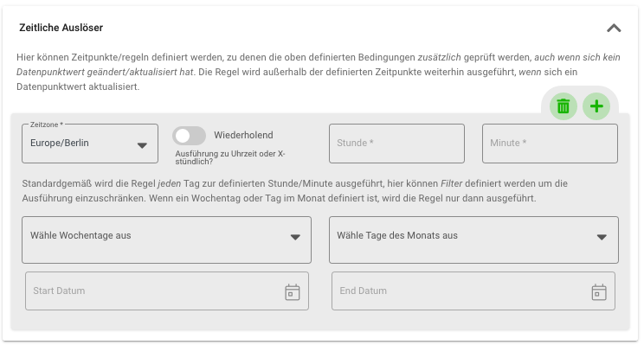
Task: Open the Wähle Wochentage aus dropdown
Action: [x=166, y=240]
